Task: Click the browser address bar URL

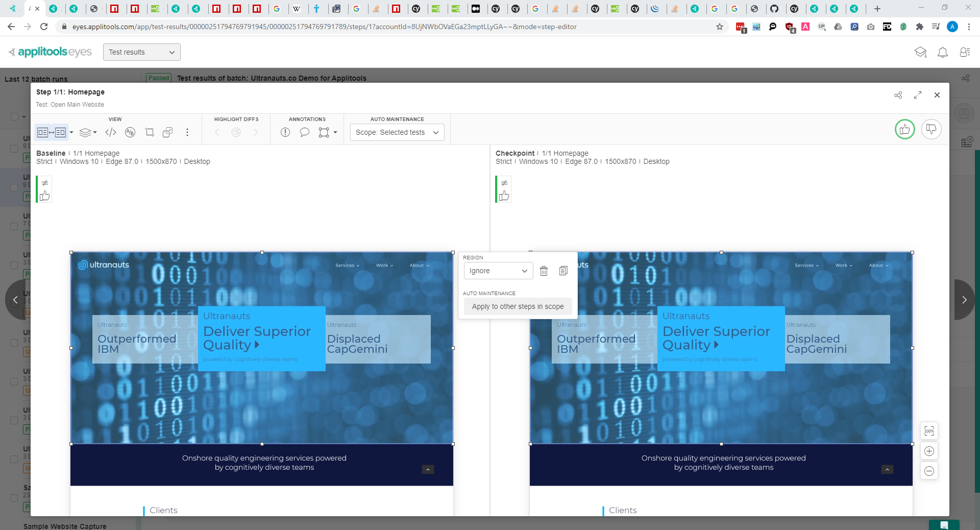Action: 325,27
